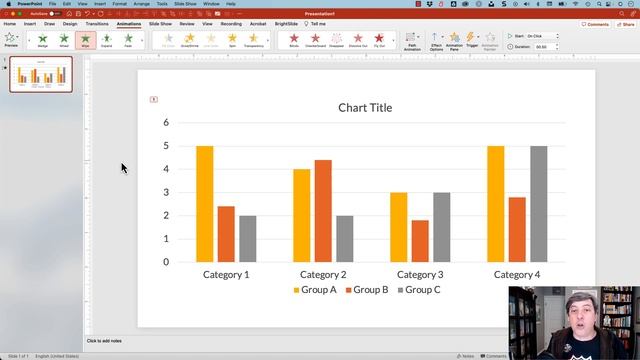Click the animation order marker on slide

tap(154, 99)
